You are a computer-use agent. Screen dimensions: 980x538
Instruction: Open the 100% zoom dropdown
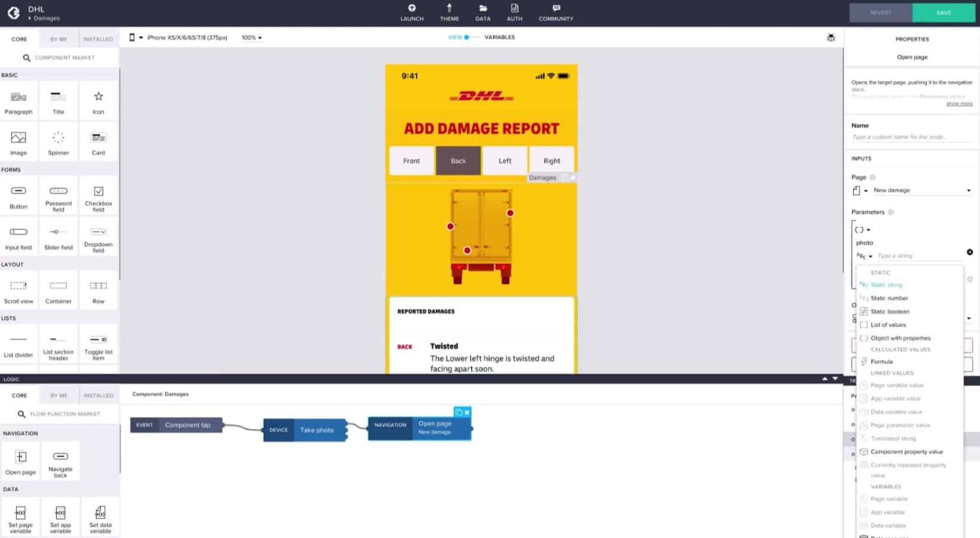pos(251,38)
